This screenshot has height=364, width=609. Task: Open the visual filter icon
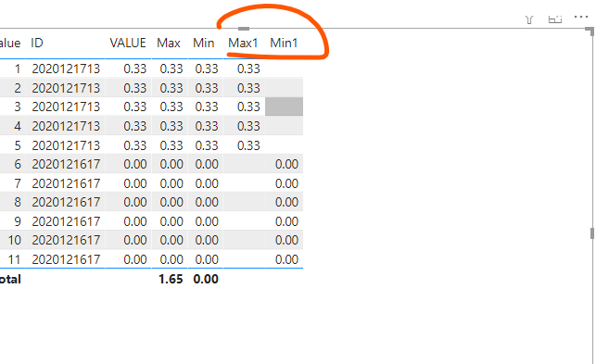[529, 19]
